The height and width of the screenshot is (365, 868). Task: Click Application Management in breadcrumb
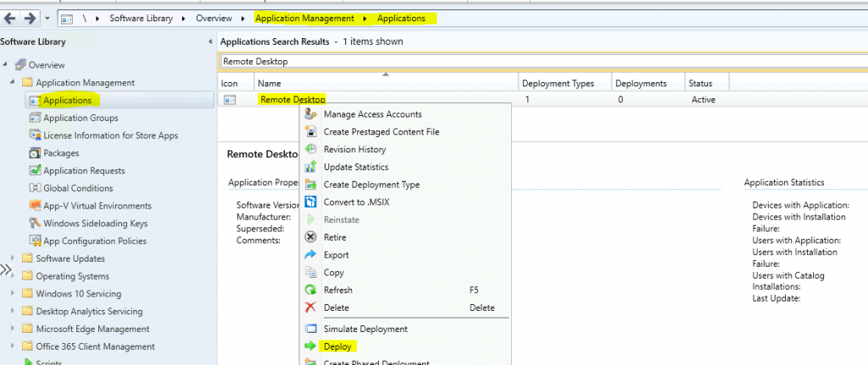[x=304, y=19]
